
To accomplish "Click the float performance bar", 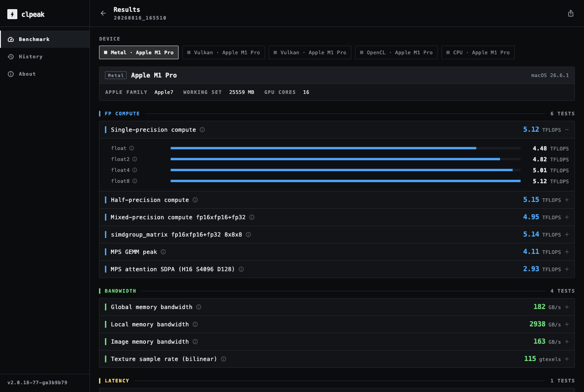I will click(x=345, y=148).
